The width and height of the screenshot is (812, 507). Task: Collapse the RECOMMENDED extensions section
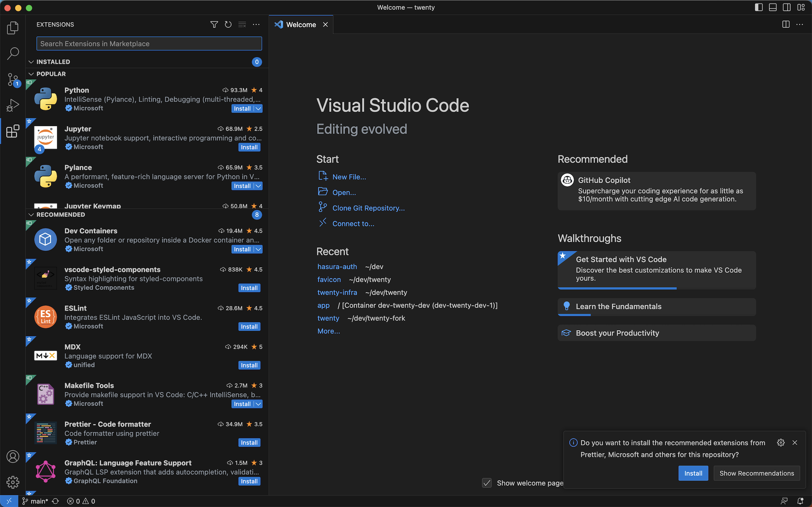(31, 214)
